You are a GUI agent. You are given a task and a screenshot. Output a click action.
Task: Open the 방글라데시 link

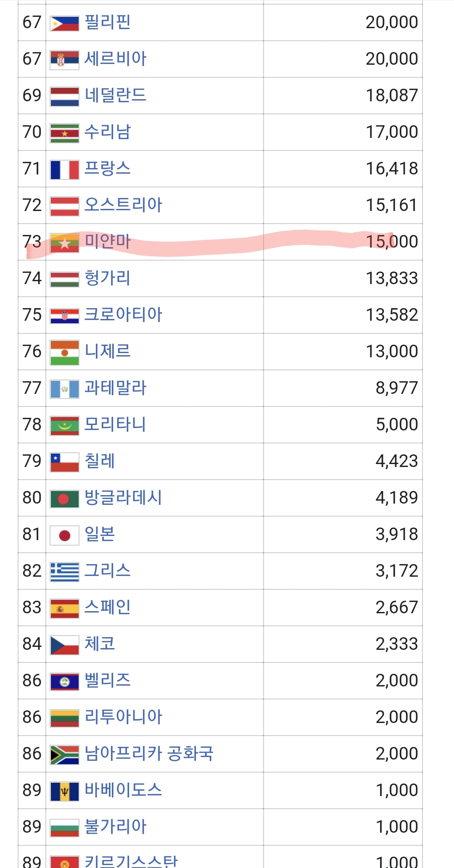pyautogui.click(x=123, y=497)
